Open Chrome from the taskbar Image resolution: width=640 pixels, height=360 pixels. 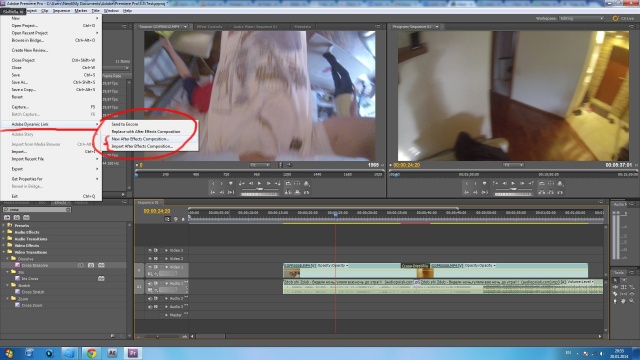pos(91,353)
